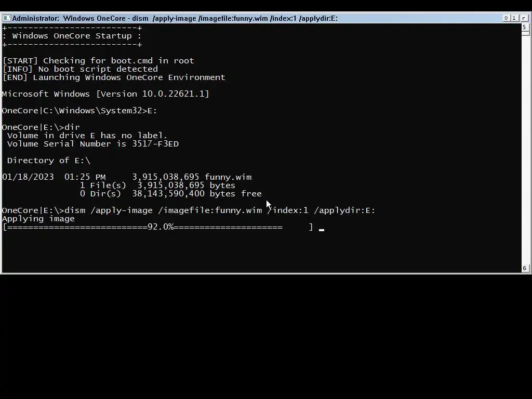
Task: Click the prompt 'OneCore|C:\Windows\System32>E:'
Action: pyautogui.click(x=79, y=111)
